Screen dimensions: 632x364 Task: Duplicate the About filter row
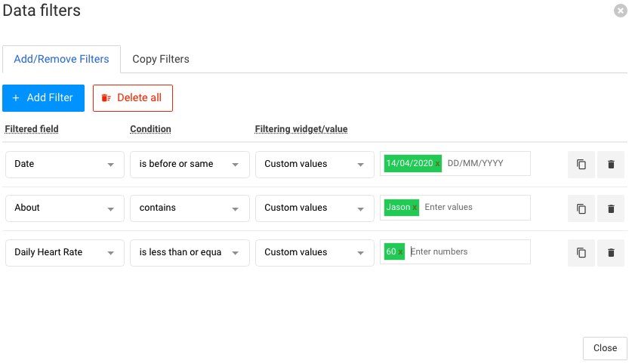(581, 208)
